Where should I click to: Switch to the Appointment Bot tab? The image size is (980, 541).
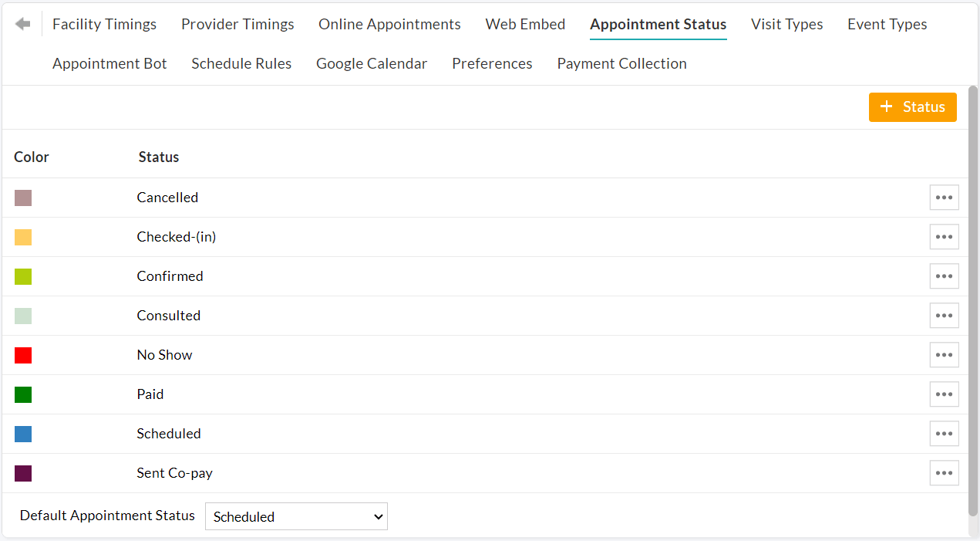[x=109, y=63]
